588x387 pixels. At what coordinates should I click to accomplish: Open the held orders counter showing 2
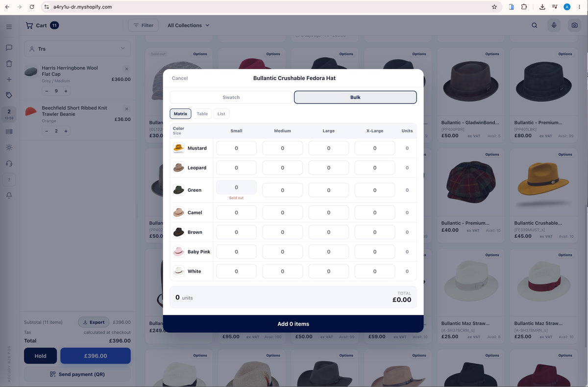tap(9, 114)
